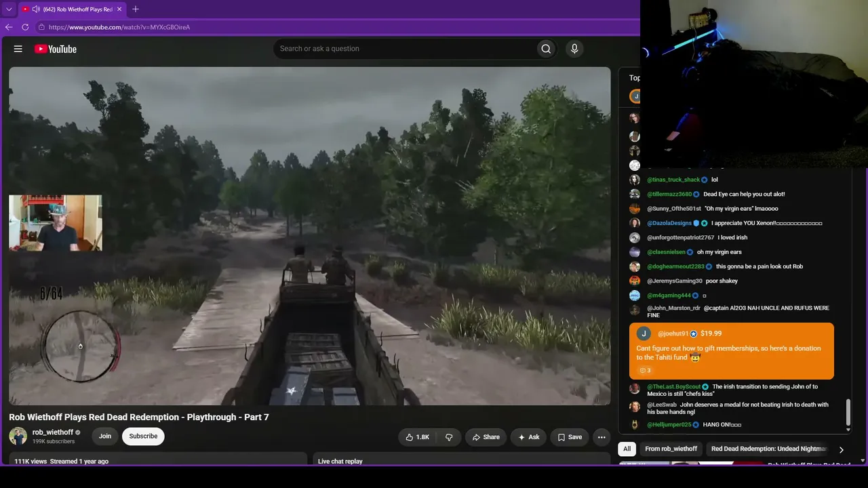
Task: Click the 'HANG ON!' chat message
Action: 722,425
